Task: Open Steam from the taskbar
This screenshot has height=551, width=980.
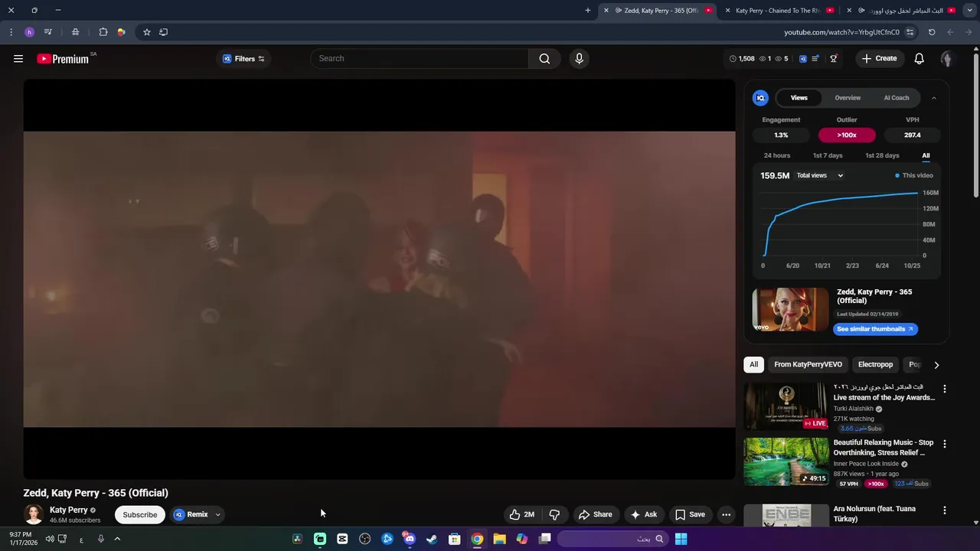Action: click(x=432, y=539)
